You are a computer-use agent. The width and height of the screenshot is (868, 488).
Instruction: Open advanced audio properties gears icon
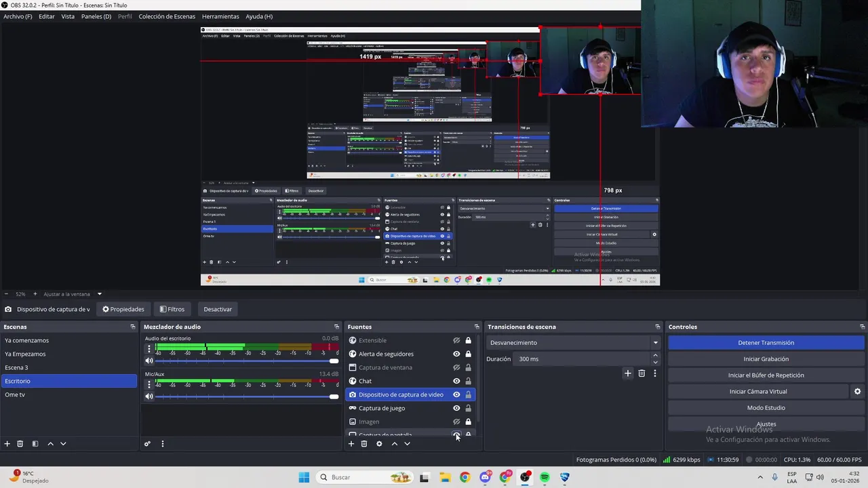click(147, 444)
